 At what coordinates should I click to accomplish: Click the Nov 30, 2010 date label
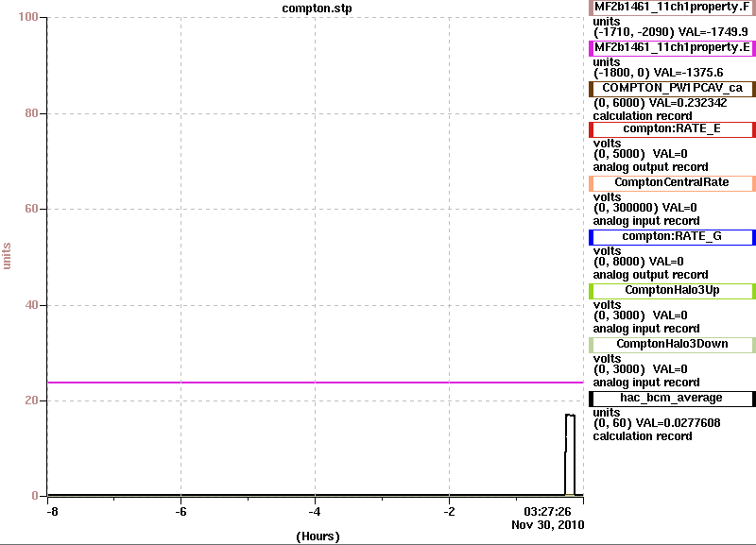coord(548,525)
